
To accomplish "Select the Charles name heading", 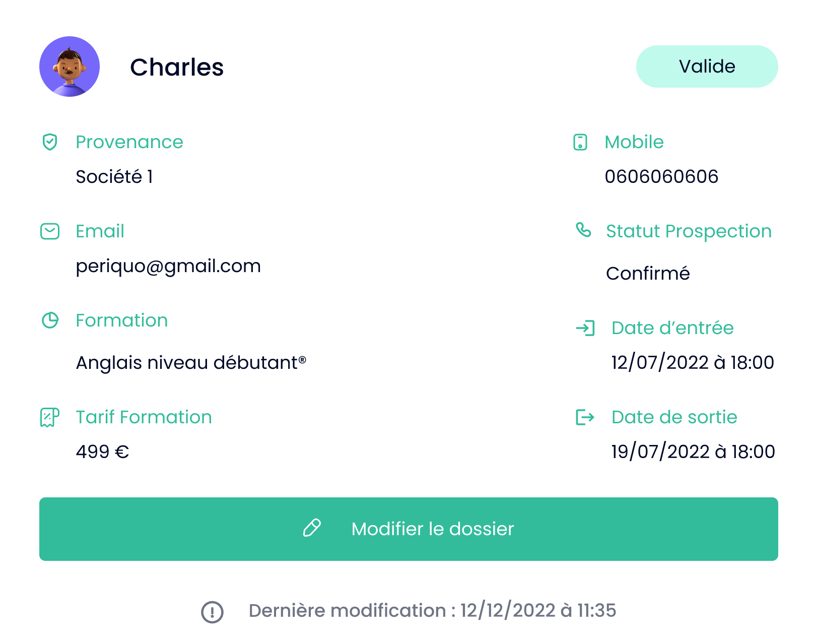I will (x=177, y=68).
